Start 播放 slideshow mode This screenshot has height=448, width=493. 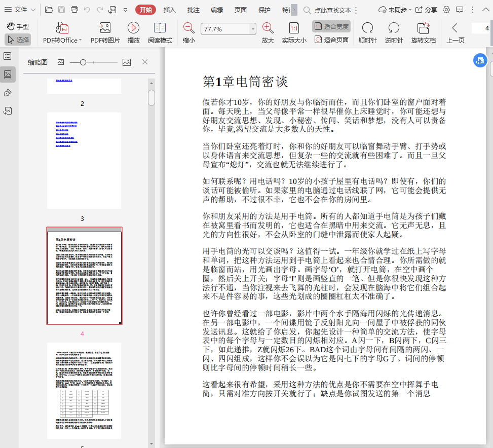click(x=134, y=33)
